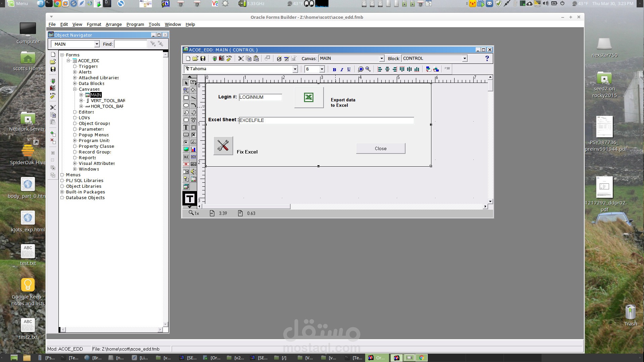Expand the Alerts node
The width and height of the screenshot is (644, 362).
(x=75, y=72)
